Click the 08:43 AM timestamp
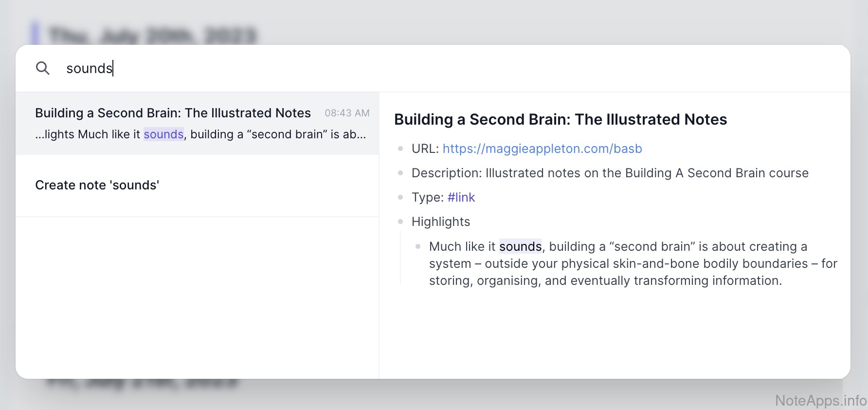Image resolution: width=868 pixels, height=410 pixels. (x=347, y=113)
